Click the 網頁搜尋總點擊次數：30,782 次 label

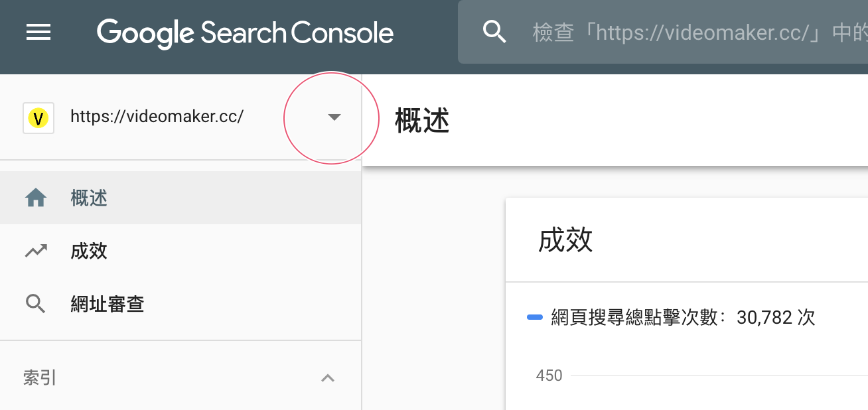684,318
